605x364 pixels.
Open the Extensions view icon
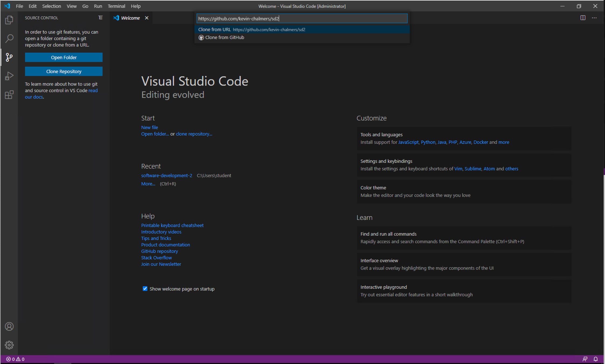click(x=9, y=95)
